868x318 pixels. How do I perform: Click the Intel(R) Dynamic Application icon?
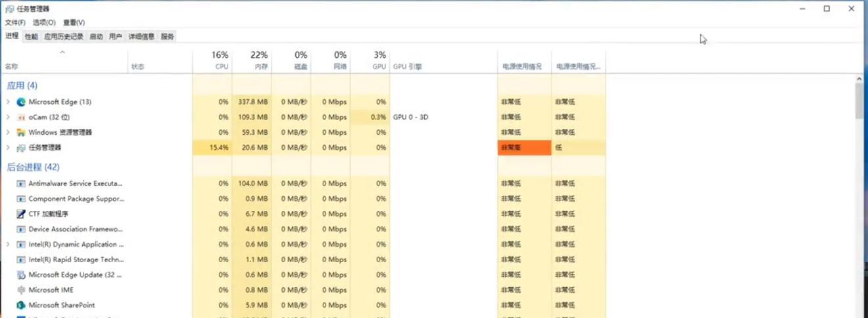coord(21,244)
